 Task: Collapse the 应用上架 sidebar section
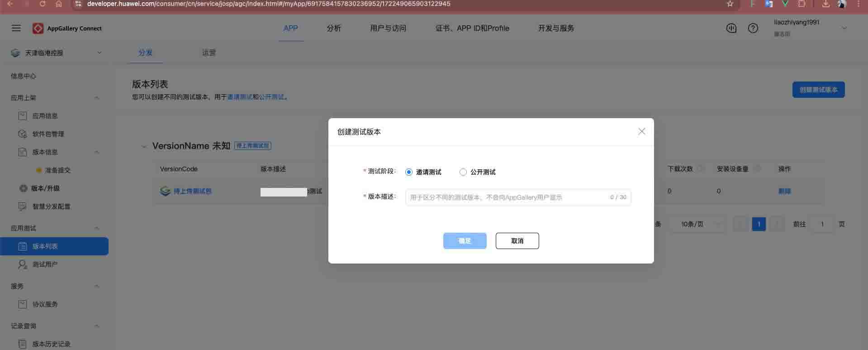pyautogui.click(x=97, y=98)
